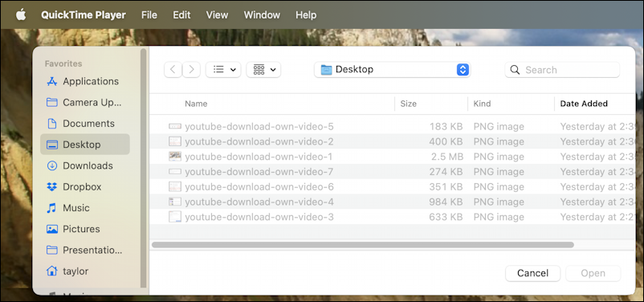This screenshot has width=644, height=302.
Task: Sort by the Date Added column header
Action: click(x=584, y=104)
